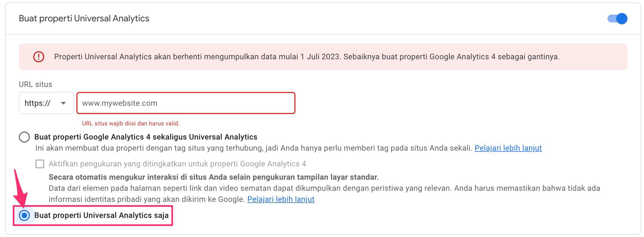Click the 1 Juli 2023 deprecation warning text
The height and width of the screenshot is (237, 644).
pos(307,57)
